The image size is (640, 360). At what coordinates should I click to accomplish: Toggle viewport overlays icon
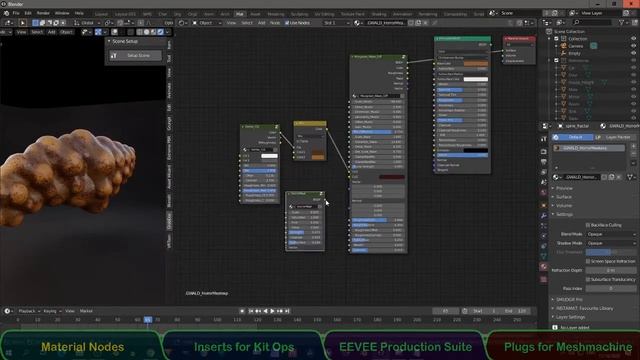(x=115, y=32)
